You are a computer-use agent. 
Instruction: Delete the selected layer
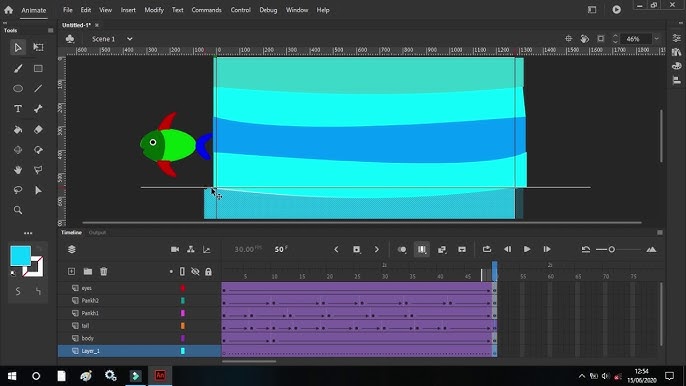click(104, 271)
